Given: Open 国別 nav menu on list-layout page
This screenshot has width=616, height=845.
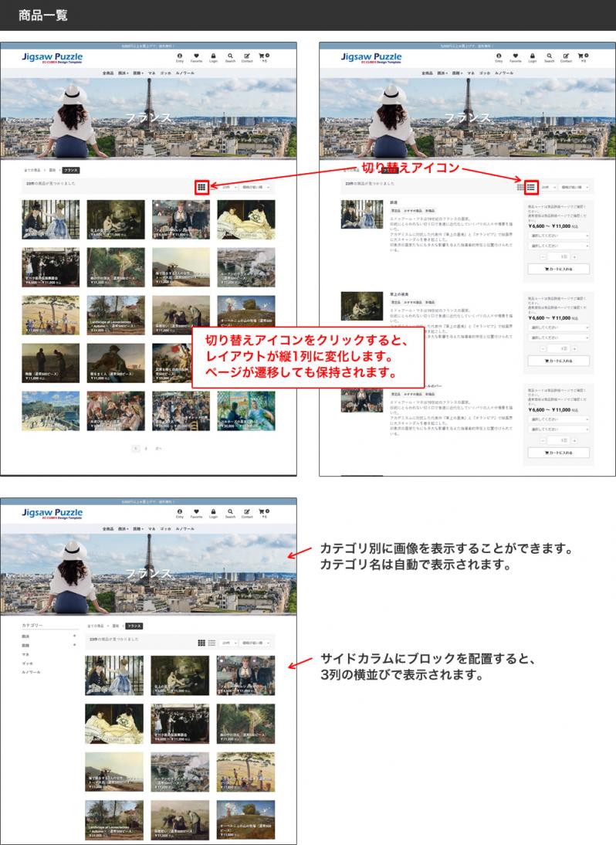Looking at the screenshot, I should coord(457,73).
